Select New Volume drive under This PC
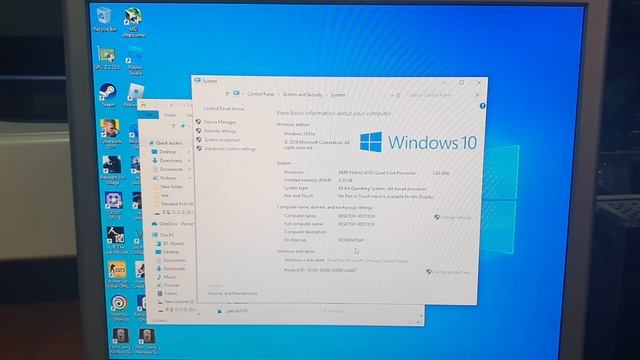 point(179,302)
